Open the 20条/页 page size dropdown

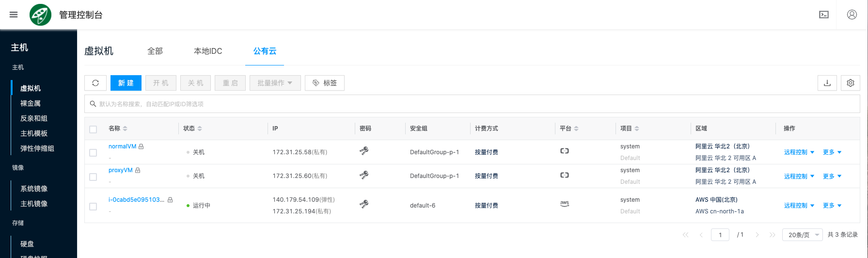(802, 235)
